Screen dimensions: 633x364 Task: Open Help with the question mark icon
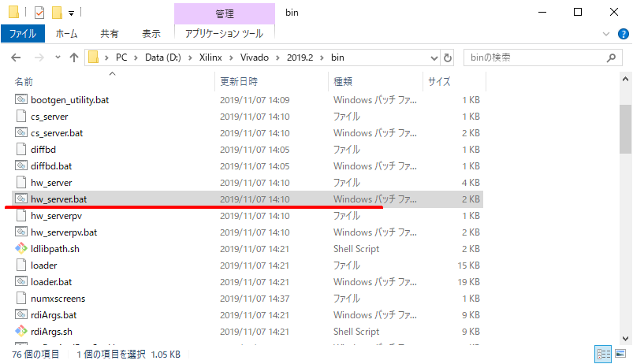coord(624,34)
